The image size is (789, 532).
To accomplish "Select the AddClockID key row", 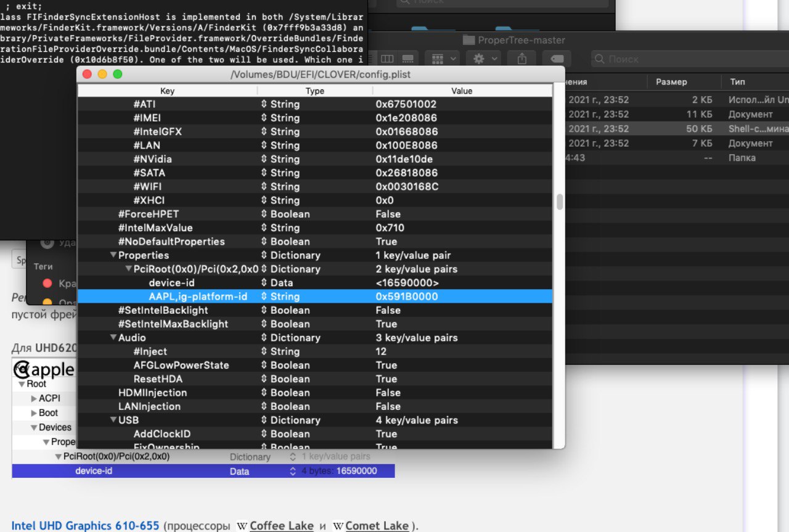I will point(314,434).
